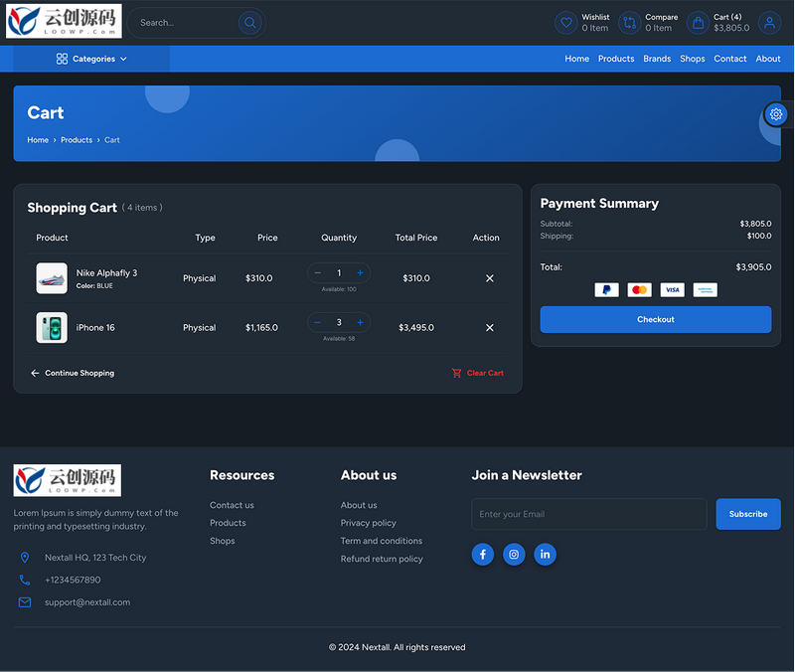Image resolution: width=795 pixels, height=672 pixels.
Task: Click the location pin icon in footer
Action: coord(24,558)
